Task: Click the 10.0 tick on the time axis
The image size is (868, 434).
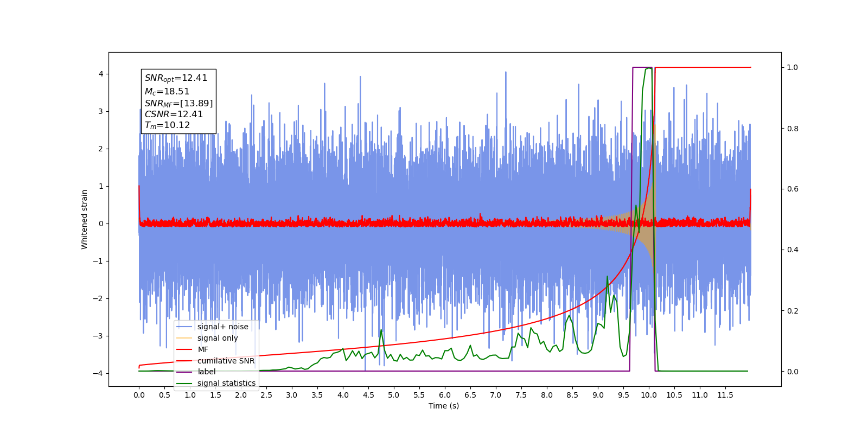Action: pos(649,395)
